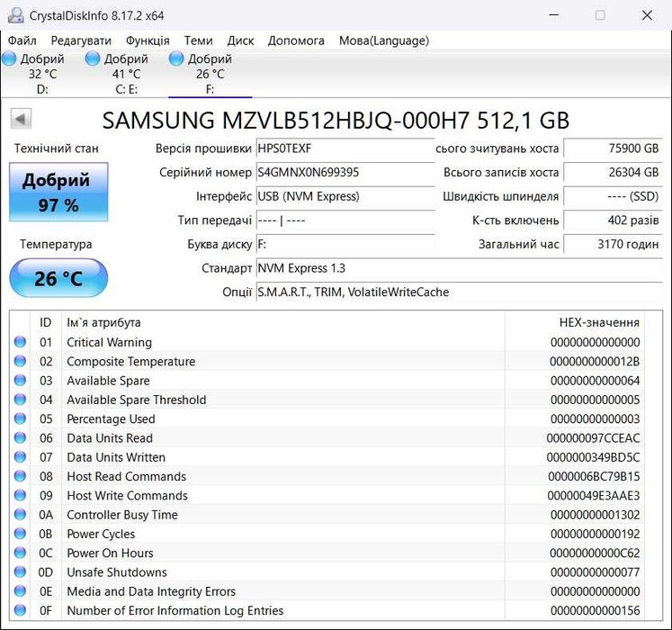Click status dot of Available Spare Threshold row
Screen dimensions: 672x630
[20, 400]
